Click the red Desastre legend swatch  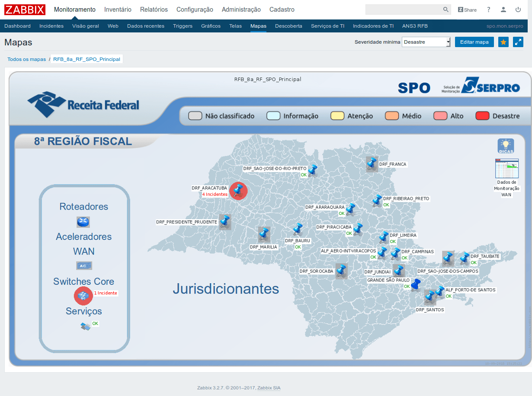point(481,116)
